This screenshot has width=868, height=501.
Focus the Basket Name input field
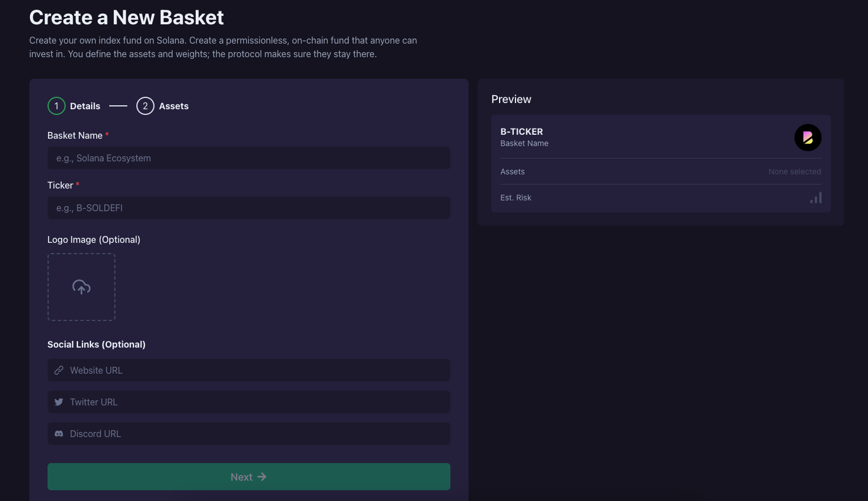pos(249,158)
